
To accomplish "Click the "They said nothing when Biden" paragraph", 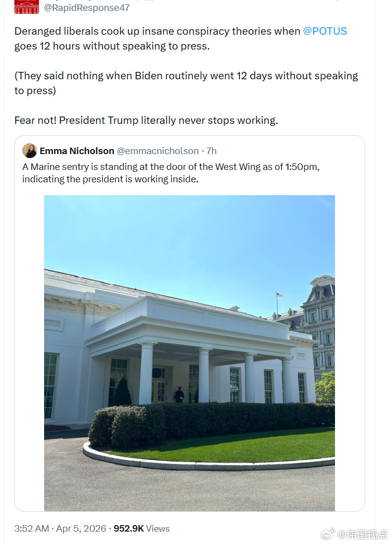I will click(x=186, y=83).
